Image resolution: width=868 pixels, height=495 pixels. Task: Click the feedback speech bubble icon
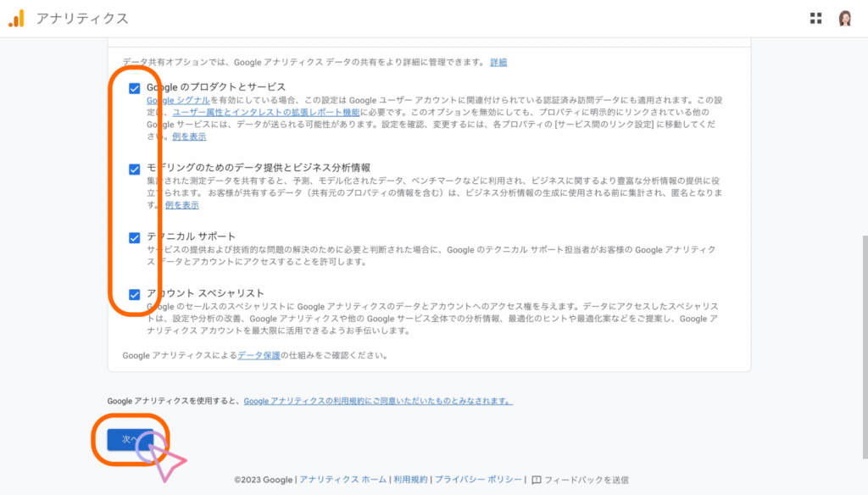pos(536,480)
